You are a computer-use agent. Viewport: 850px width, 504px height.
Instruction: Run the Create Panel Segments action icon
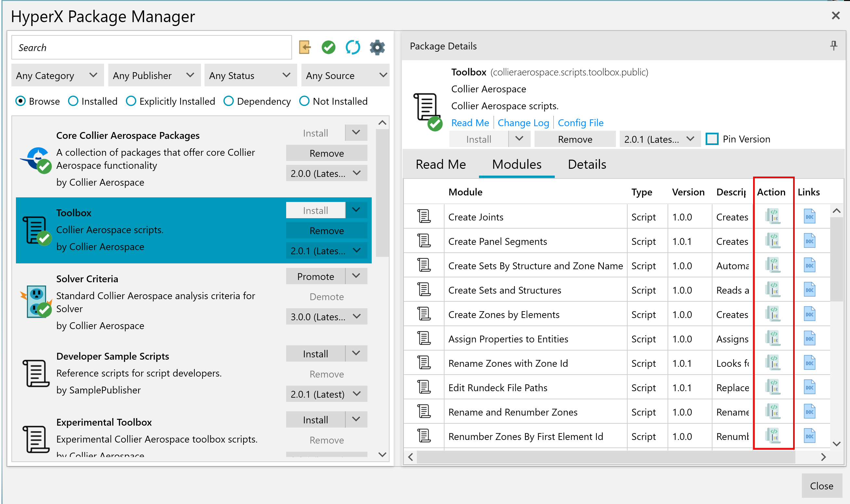point(773,241)
